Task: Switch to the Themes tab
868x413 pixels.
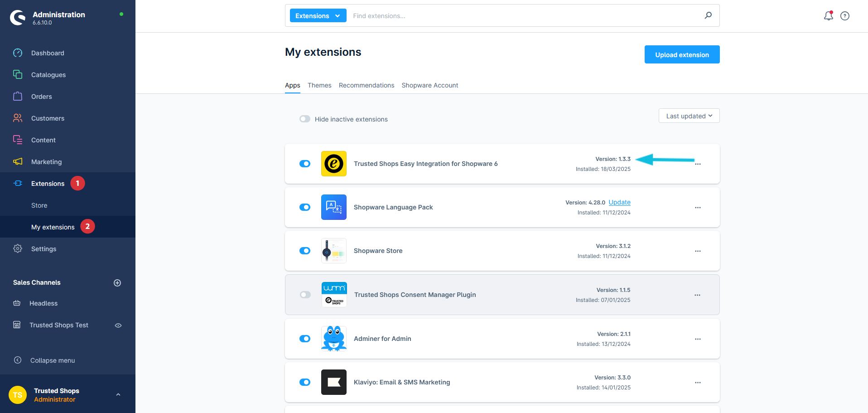Action: (319, 85)
